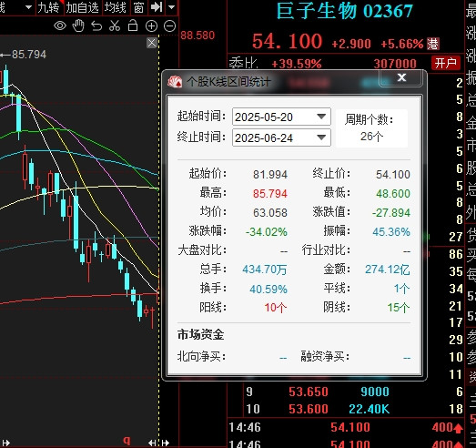The width and height of the screenshot is (476, 448).
Task: Click the 涨跌值 value -27.894
Action: pyautogui.click(x=391, y=212)
